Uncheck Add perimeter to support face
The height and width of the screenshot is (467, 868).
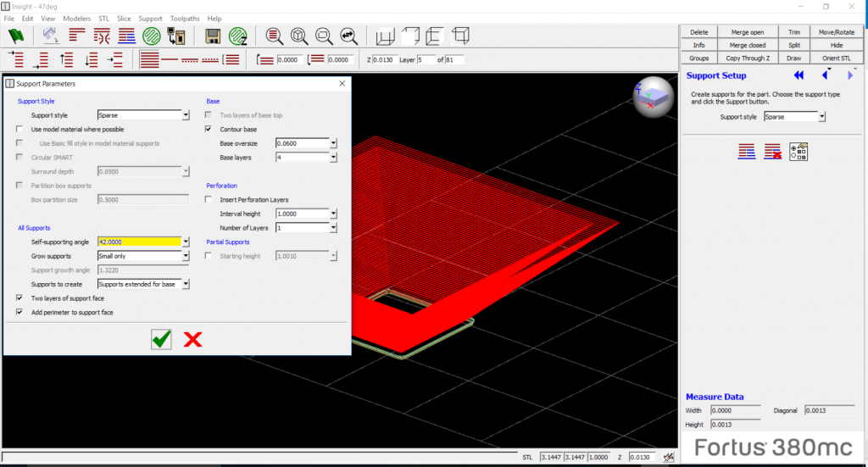coord(19,313)
